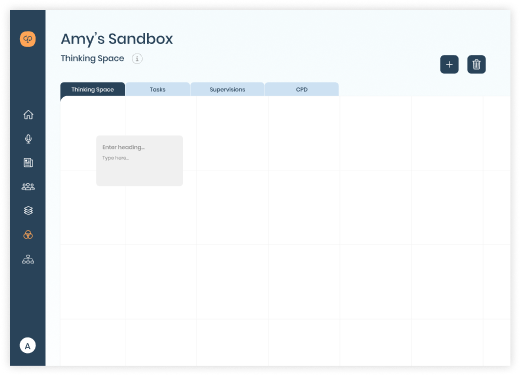The height and width of the screenshot is (376, 521).
Task: Show the info icon beside Thinking Space
Action: click(x=137, y=59)
